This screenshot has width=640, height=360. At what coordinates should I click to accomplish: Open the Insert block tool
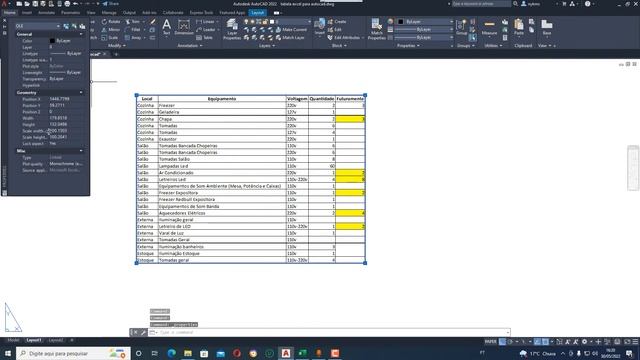point(320,27)
